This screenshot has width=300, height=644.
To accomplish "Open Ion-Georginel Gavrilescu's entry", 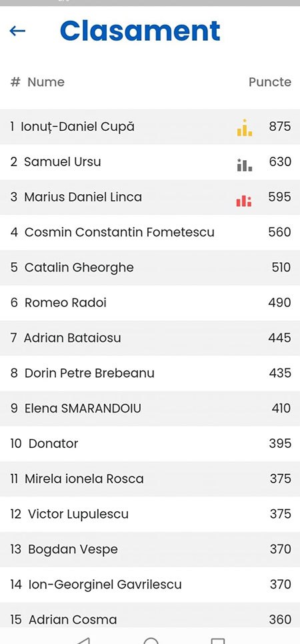I will pos(150,585).
